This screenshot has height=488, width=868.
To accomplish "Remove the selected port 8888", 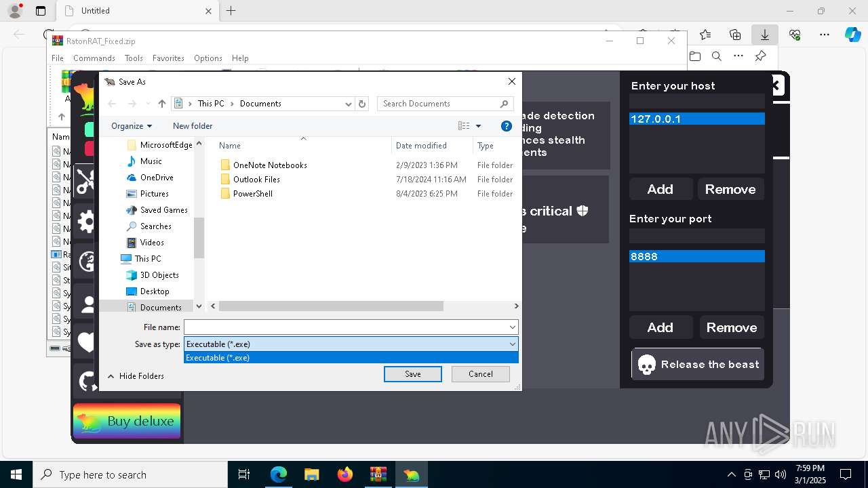I will 732,327.
